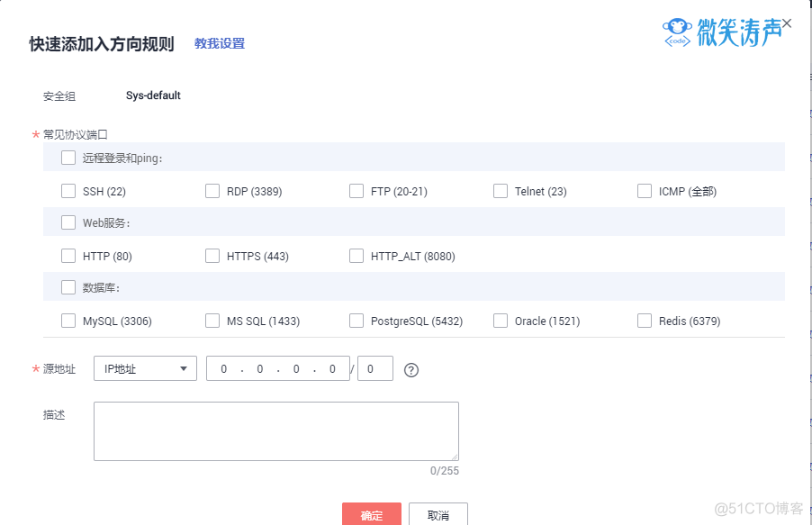This screenshot has height=525, width=812.
Task: Check the Web服务 group checkbox
Action: (68, 222)
